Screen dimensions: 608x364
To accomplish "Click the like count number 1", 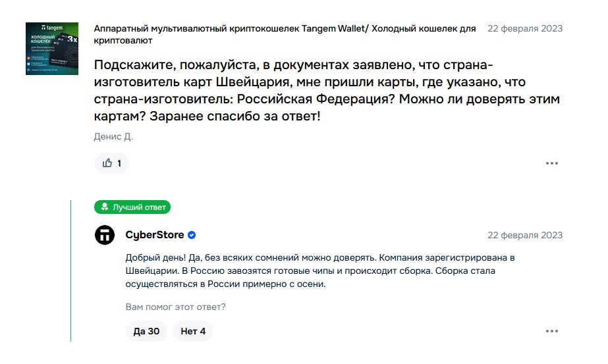I will (119, 164).
